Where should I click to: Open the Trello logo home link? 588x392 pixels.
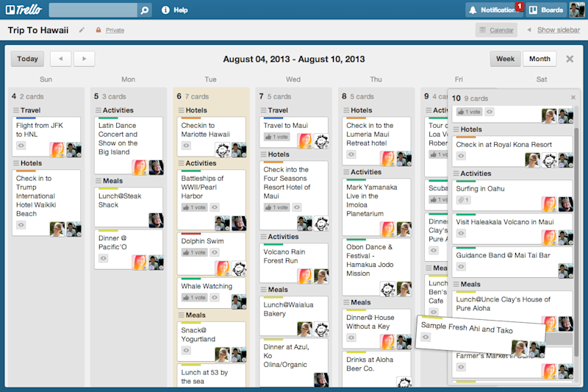24,10
